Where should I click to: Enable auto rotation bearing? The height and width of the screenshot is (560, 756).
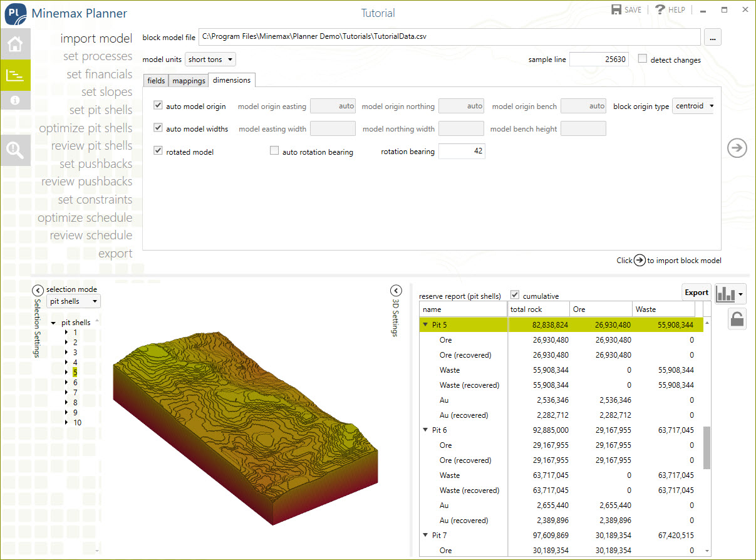(274, 151)
